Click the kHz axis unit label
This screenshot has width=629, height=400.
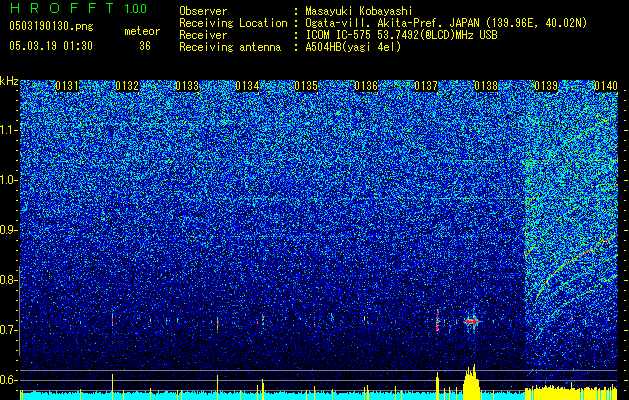[9, 81]
